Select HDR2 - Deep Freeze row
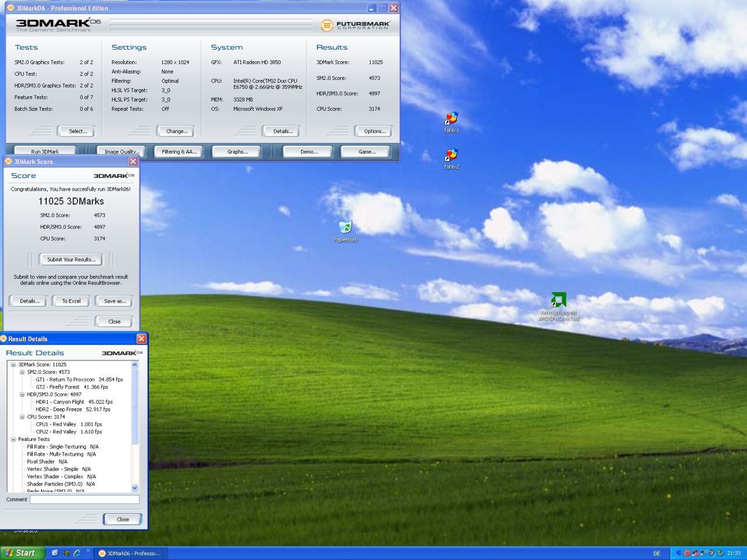747x560 pixels. (x=73, y=409)
